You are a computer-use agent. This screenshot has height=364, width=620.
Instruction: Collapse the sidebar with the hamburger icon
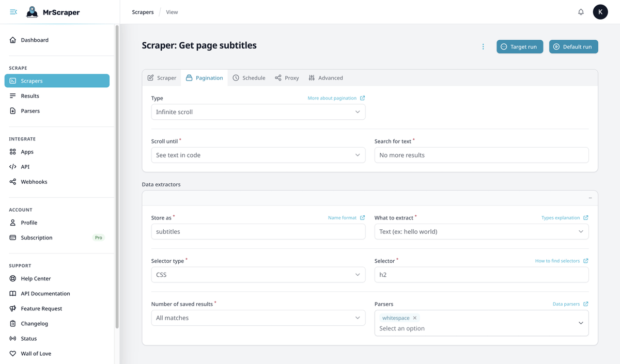(13, 12)
